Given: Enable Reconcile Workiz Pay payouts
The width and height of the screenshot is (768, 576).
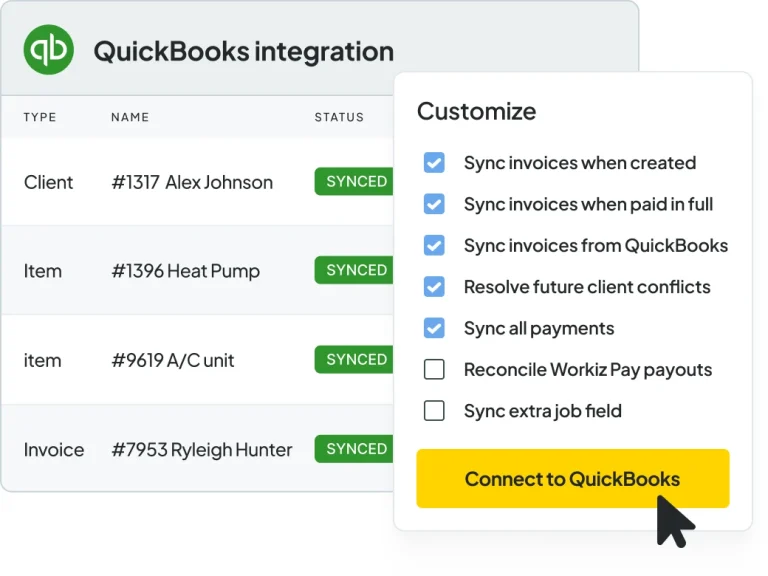Looking at the screenshot, I should pyautogui.click(x=434, y=369).
